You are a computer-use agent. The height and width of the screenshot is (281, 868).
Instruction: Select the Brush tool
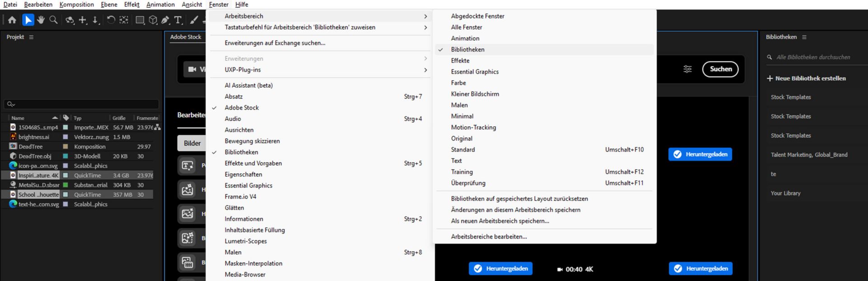pyautogui.click(x=194, y=20)
